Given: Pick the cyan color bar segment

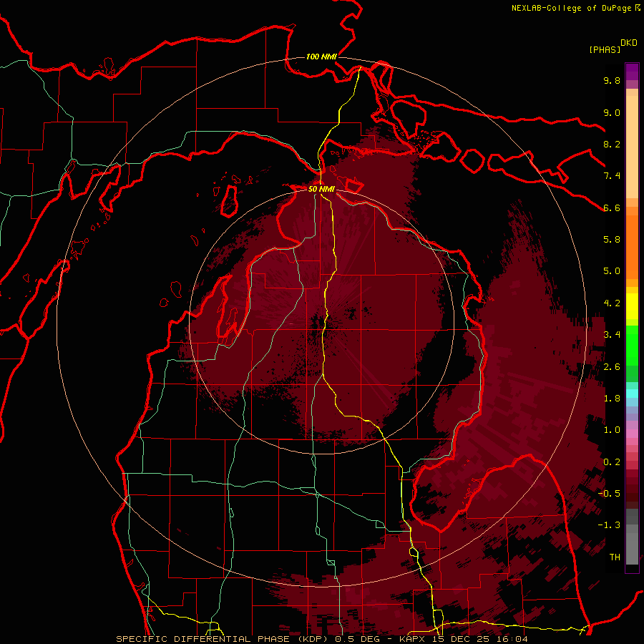Looking at the screenshot, I should click(632, 394).
